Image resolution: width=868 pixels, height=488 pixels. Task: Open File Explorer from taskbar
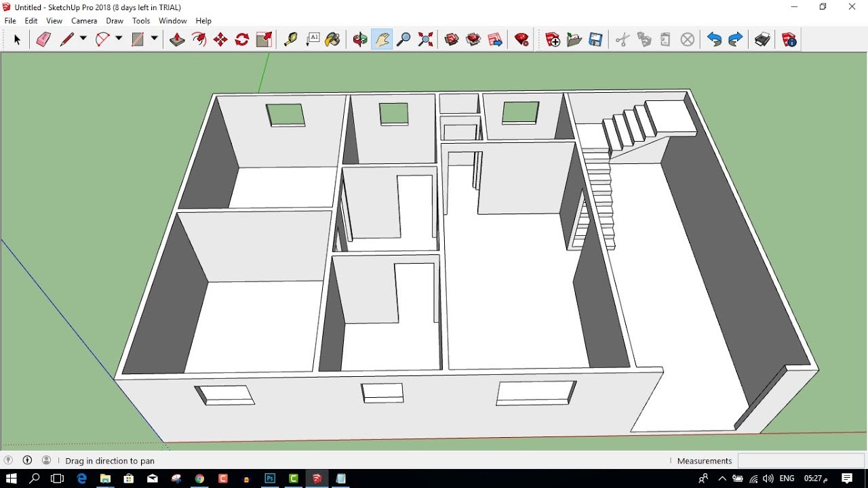tap(105, 479)
